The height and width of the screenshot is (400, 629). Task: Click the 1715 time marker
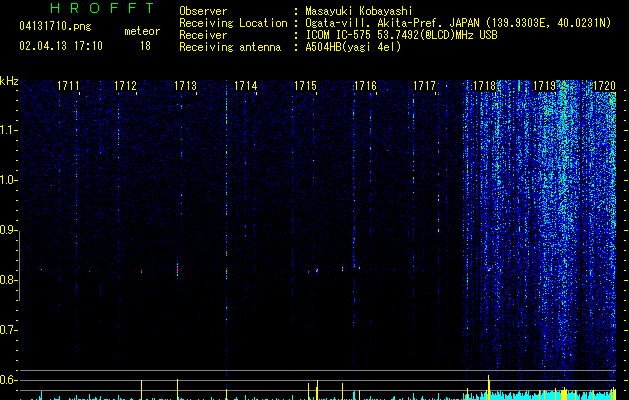pos(305,86)
